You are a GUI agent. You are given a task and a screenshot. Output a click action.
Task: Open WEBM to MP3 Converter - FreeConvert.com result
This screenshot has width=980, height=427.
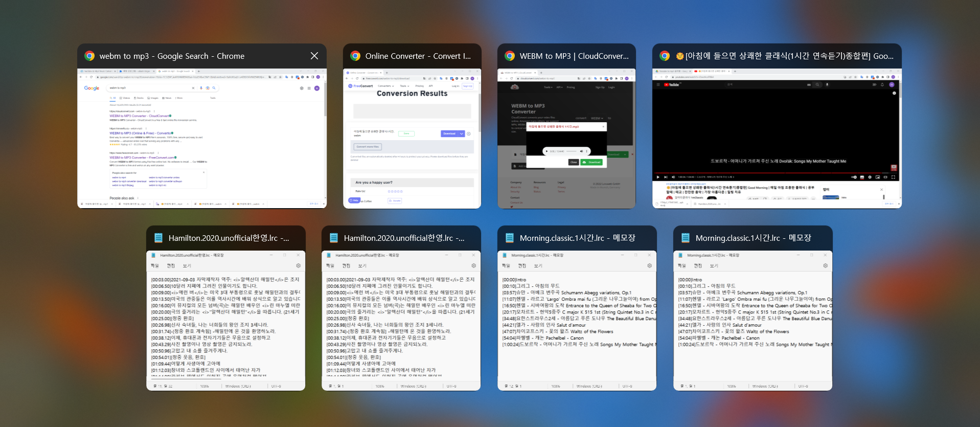(x=142, y=158)
